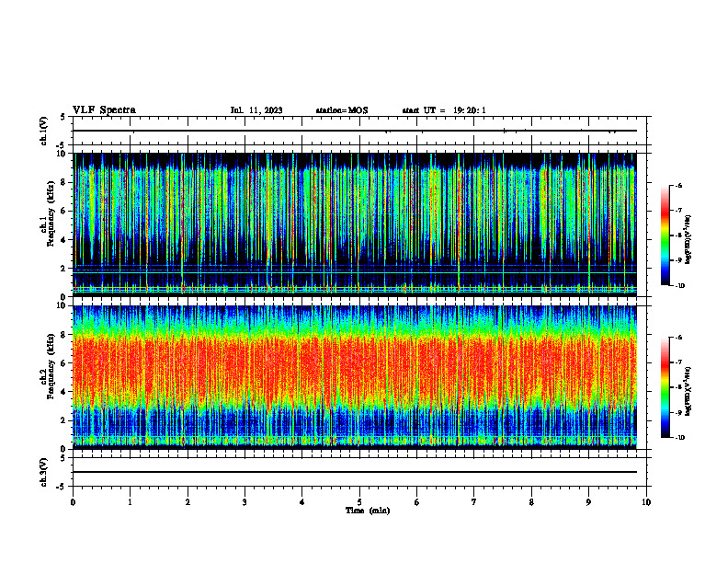Viewport: 728px width, 563px height.
Task: Click time axis tick label "5"
Action: (x=359, y=502)
